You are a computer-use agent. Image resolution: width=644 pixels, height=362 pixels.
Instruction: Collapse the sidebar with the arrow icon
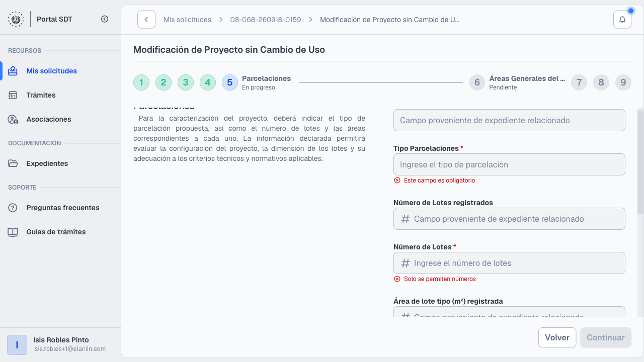coord(105,19)
